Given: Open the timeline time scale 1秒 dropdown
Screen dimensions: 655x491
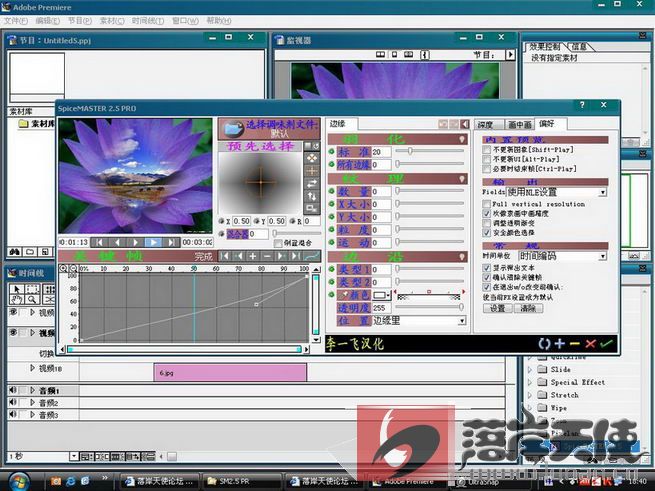Looking at the screenshot, I should pos(74,456).
